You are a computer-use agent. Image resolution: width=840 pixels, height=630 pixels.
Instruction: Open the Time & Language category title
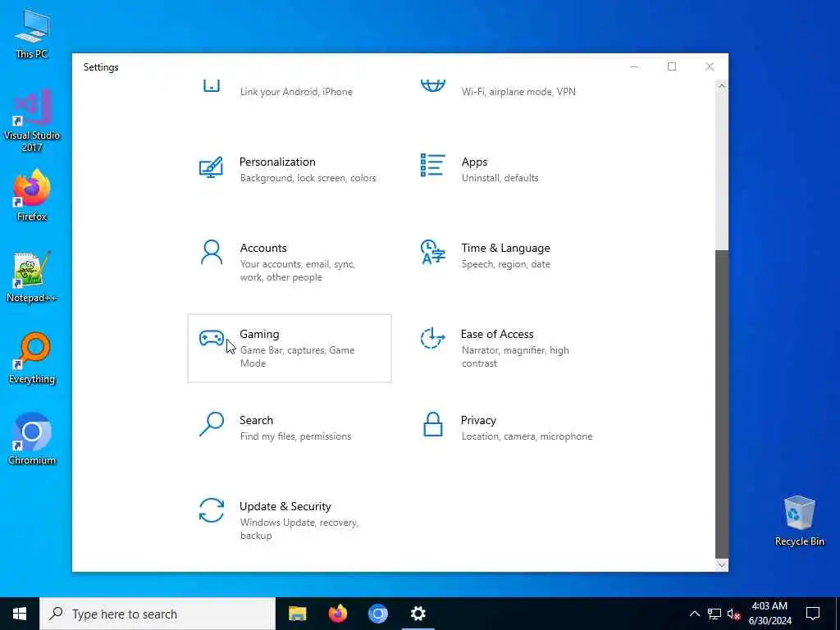coord(505,248)
